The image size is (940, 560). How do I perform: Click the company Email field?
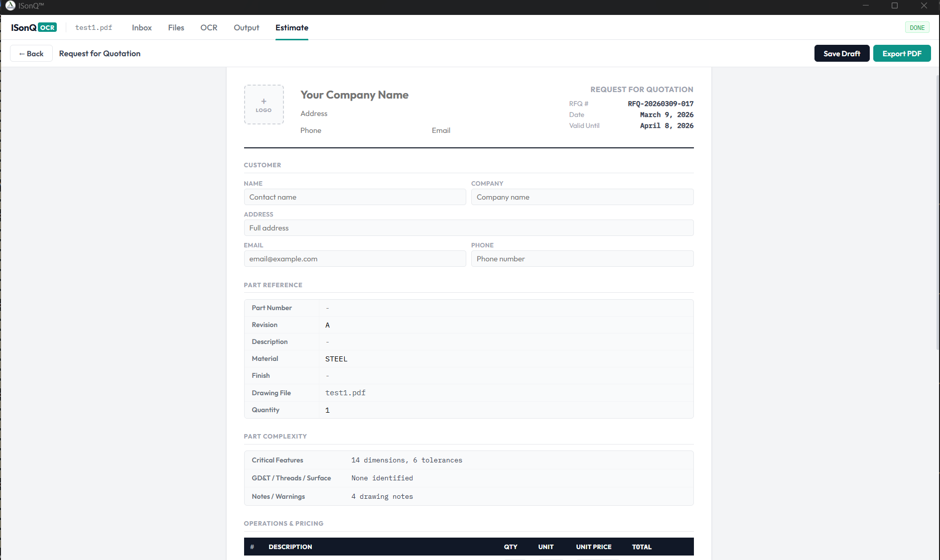tap(441, 130)
